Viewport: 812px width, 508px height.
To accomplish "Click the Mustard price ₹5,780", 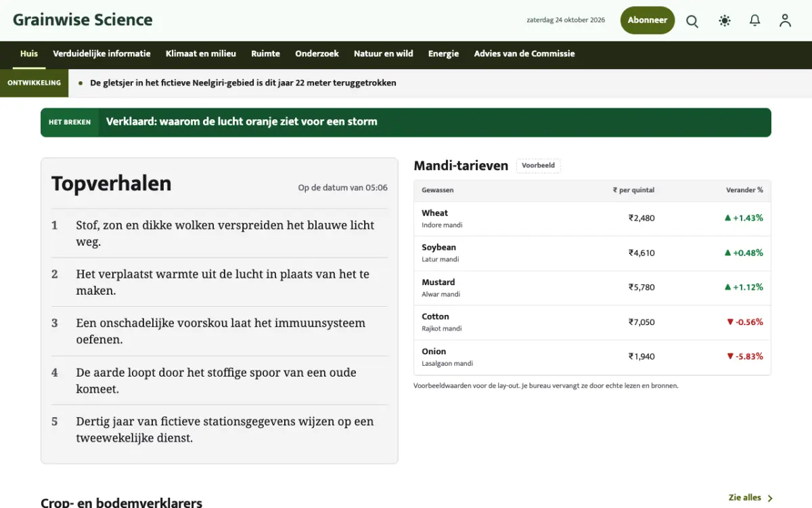I will [x=641, y=287].
